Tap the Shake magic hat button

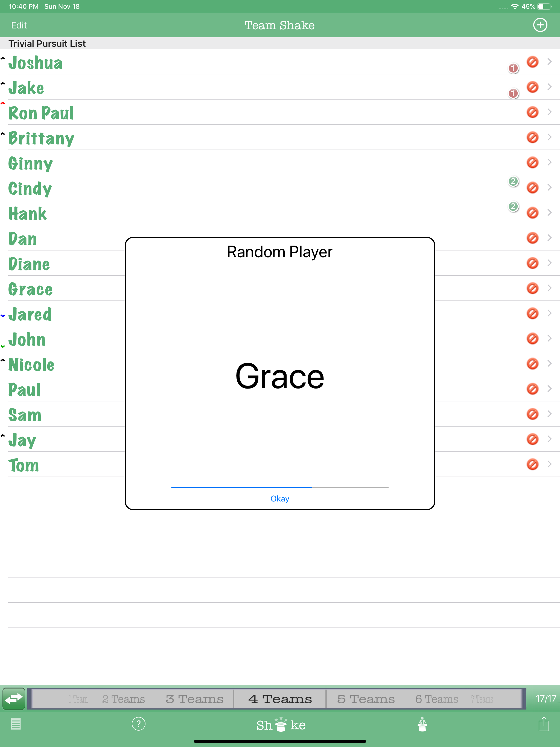[x=281, y=724]
